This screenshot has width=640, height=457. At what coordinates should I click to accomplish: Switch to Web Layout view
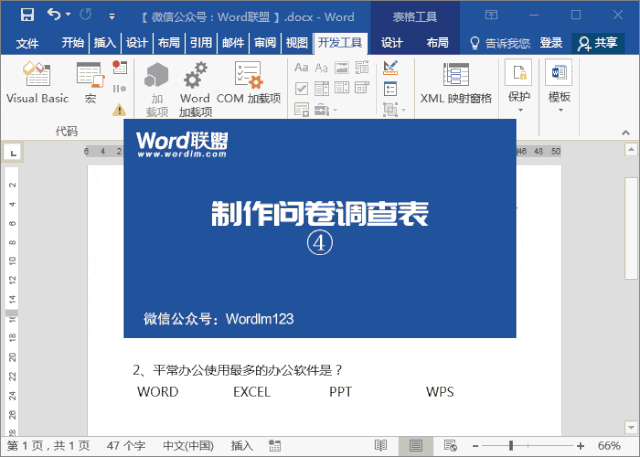click(x=450, y=446)
